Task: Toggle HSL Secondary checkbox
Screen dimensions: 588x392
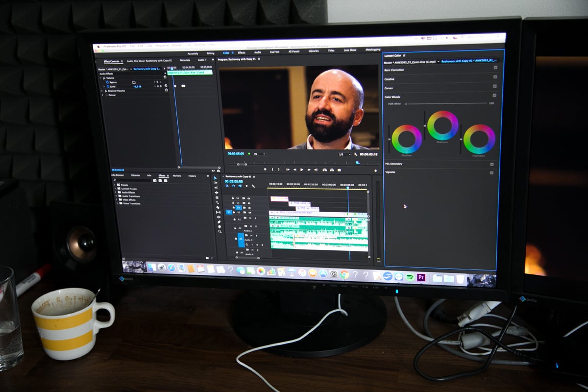Action: [492, 164]
